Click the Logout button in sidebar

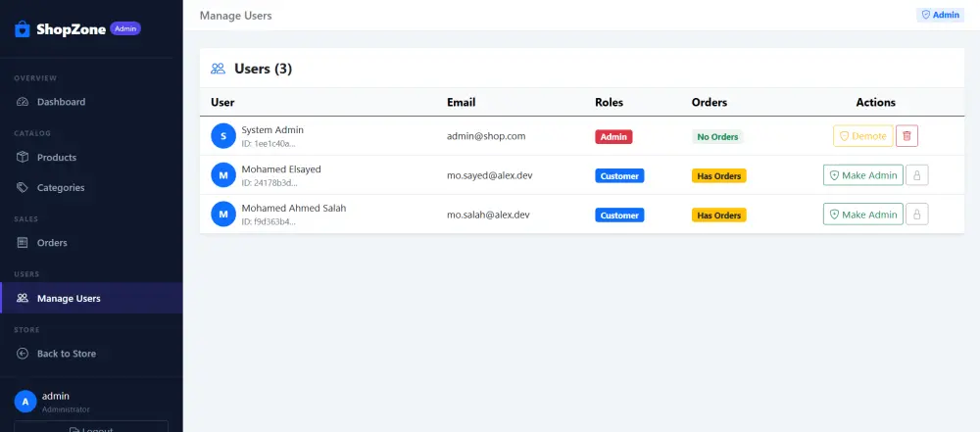(x=91, y=426)
